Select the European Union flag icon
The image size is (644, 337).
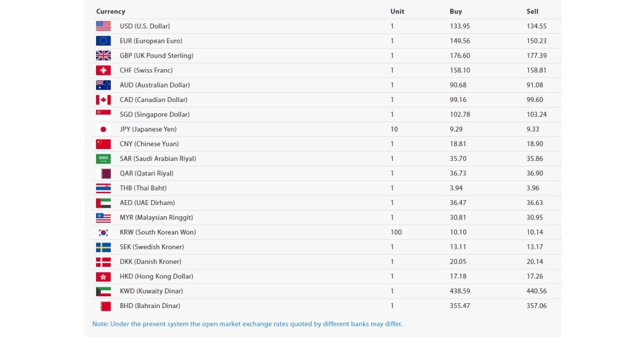(104, 41)
